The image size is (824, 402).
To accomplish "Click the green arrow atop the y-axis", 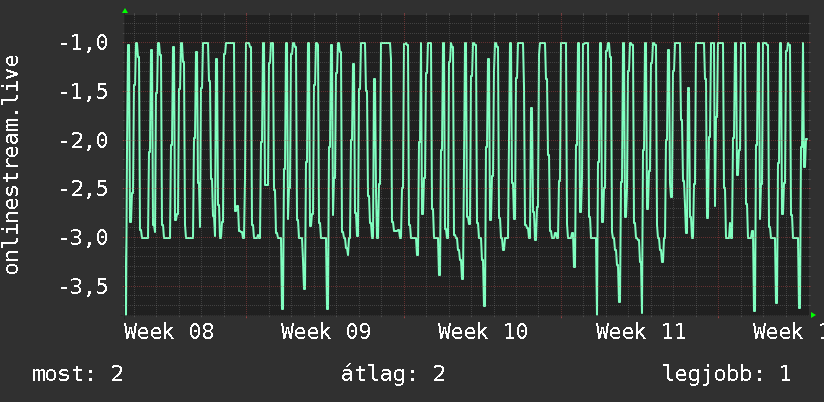I will click(x=125, y=11).
